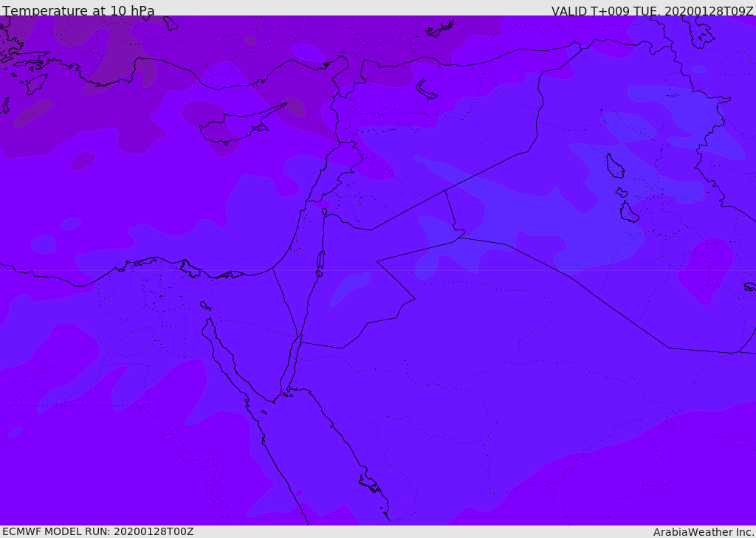The height and width of the screenshot is (538, 756).
Task: Click the ArabiaWeather Inc credit text
Action: coord(703,532)
